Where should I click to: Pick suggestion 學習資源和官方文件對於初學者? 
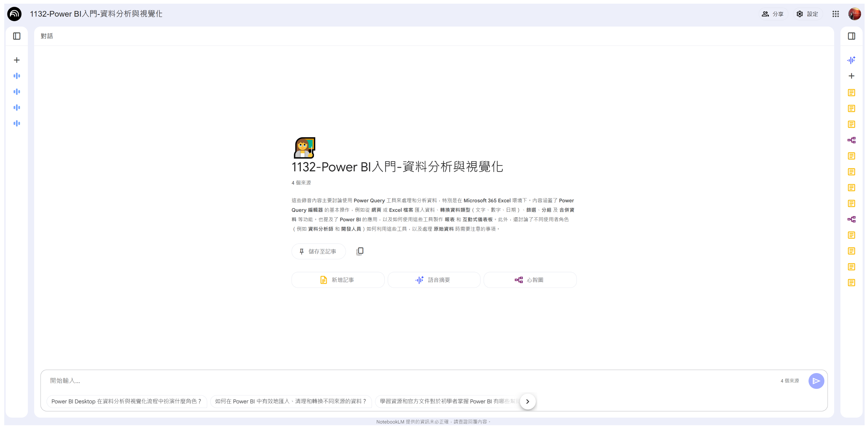[x=448, y=401]
